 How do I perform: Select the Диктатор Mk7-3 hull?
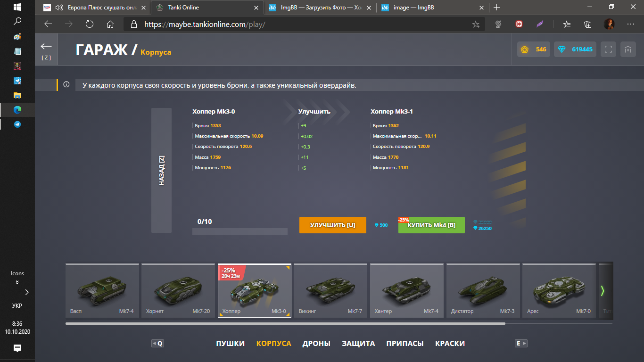point(483,290)
